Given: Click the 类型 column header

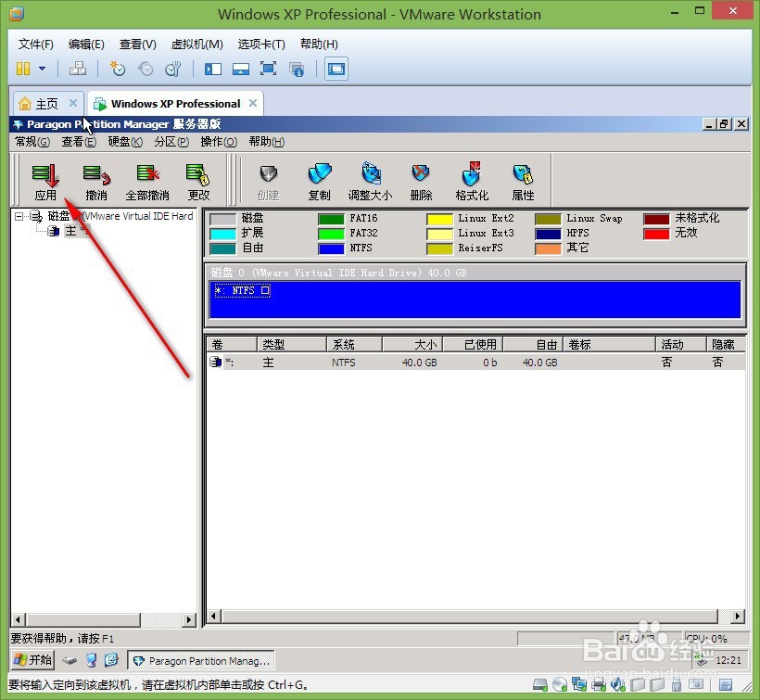Looking at the screenshot, I should click(291, 344).
